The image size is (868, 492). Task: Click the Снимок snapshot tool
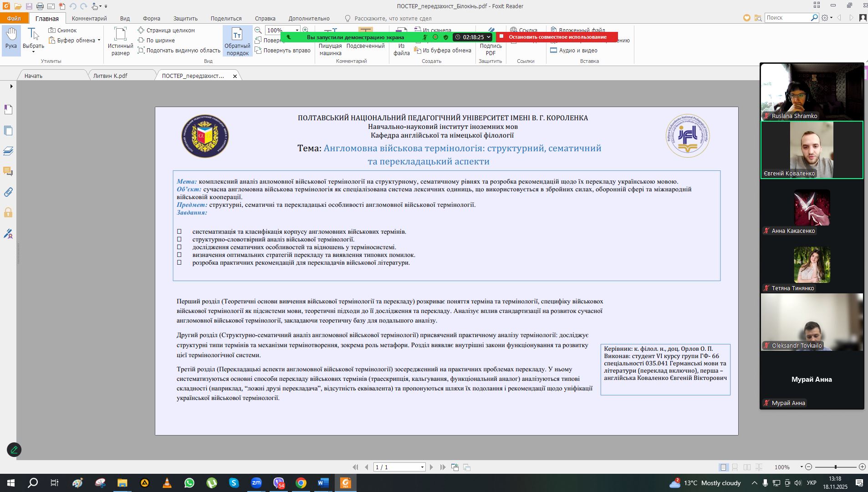(x=62, y=31)
